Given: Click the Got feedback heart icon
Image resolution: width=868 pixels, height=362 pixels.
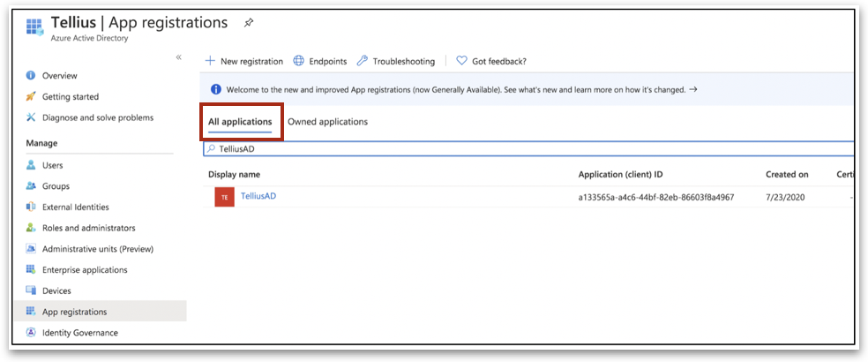Looking at the screenshot, I should (461, 61).
